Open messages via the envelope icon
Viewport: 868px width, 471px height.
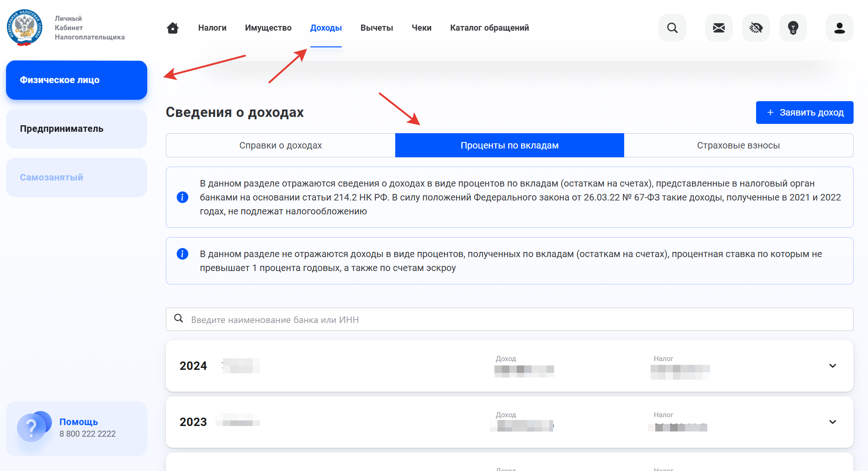click(718, 28)
